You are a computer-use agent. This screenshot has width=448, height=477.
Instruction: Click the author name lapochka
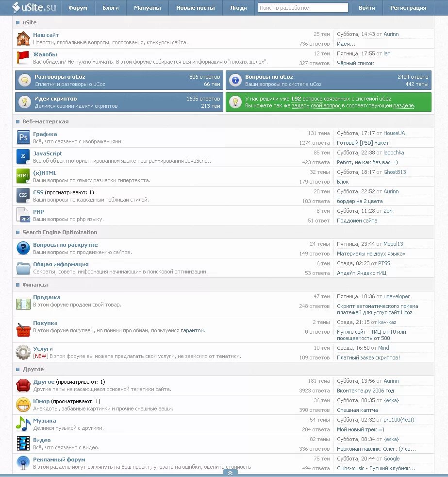point(394,153)
